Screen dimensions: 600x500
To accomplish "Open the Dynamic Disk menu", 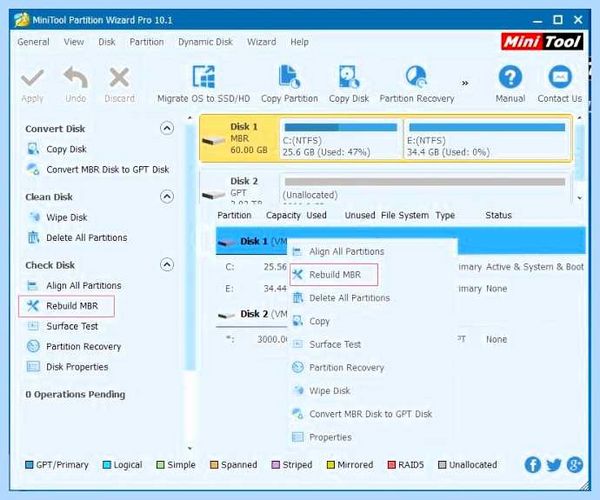I will click(205, 42).
